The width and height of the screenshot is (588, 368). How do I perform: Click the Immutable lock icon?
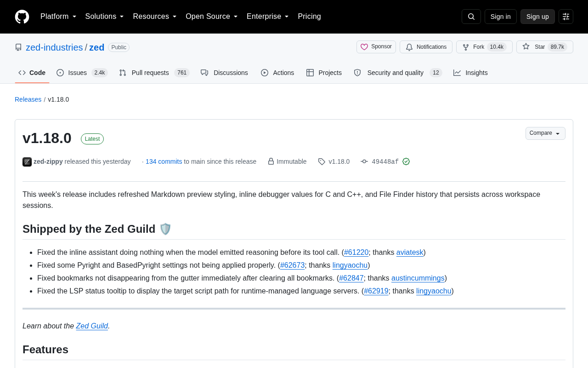(x=271, y=161)
